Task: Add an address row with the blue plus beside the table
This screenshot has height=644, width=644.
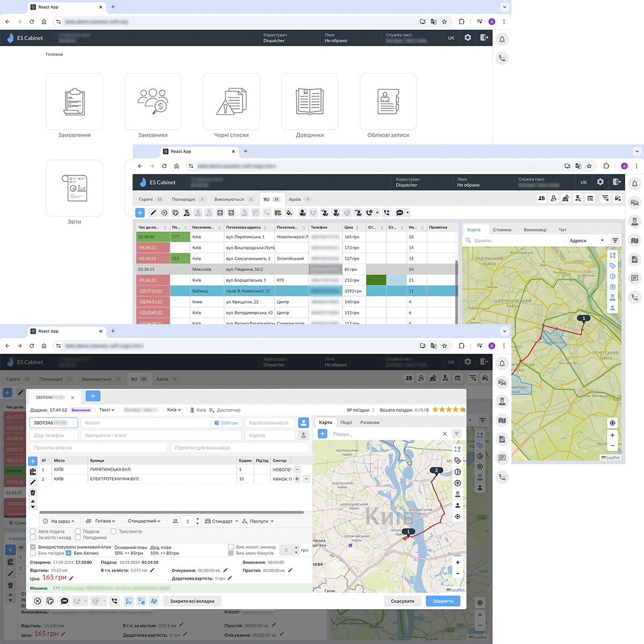Action: (x=33, y=461)
